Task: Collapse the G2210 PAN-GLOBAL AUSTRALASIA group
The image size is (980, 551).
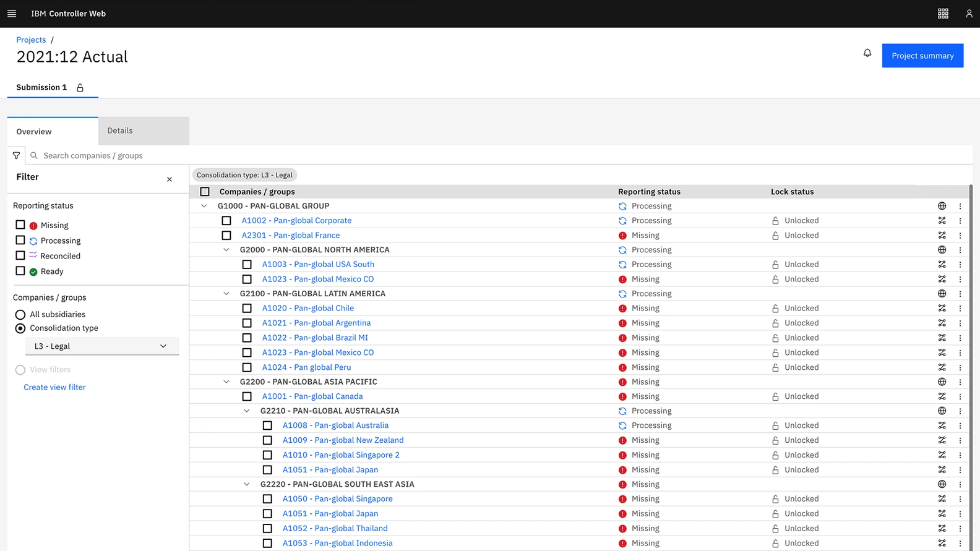Action: click(x=247, y=411)
